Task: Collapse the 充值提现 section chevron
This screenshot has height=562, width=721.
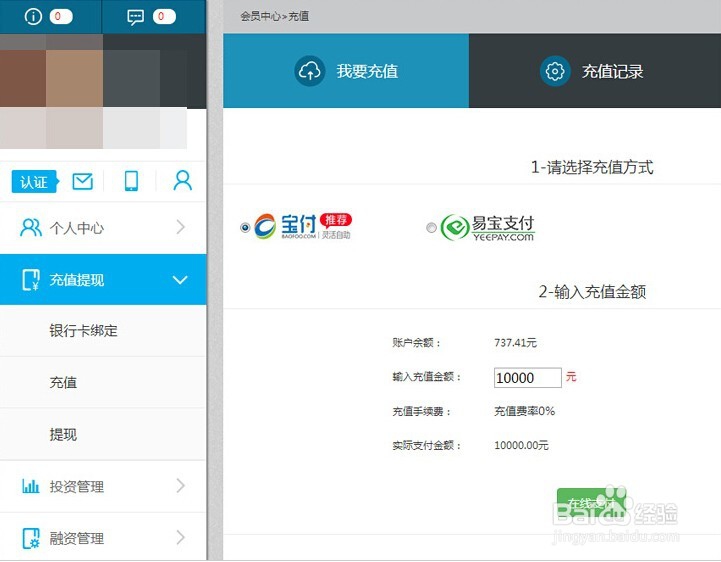Action: [x=180, y=280]
